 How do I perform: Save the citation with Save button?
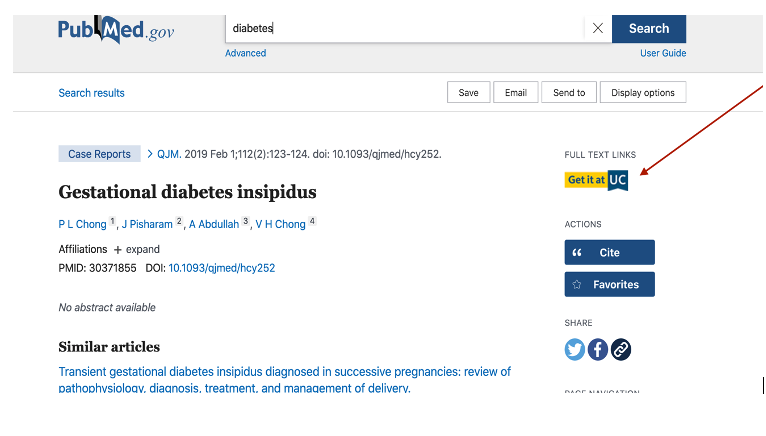tap(468, 92)
